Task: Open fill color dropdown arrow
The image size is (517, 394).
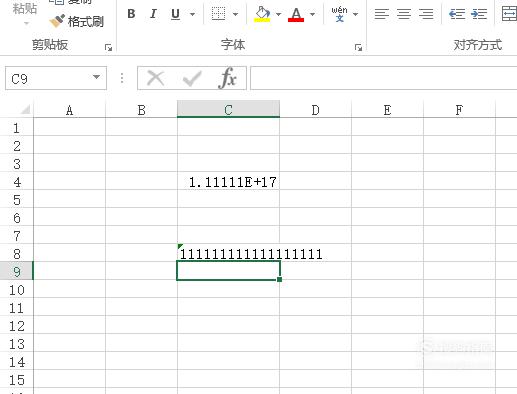Action: point(279,14)
